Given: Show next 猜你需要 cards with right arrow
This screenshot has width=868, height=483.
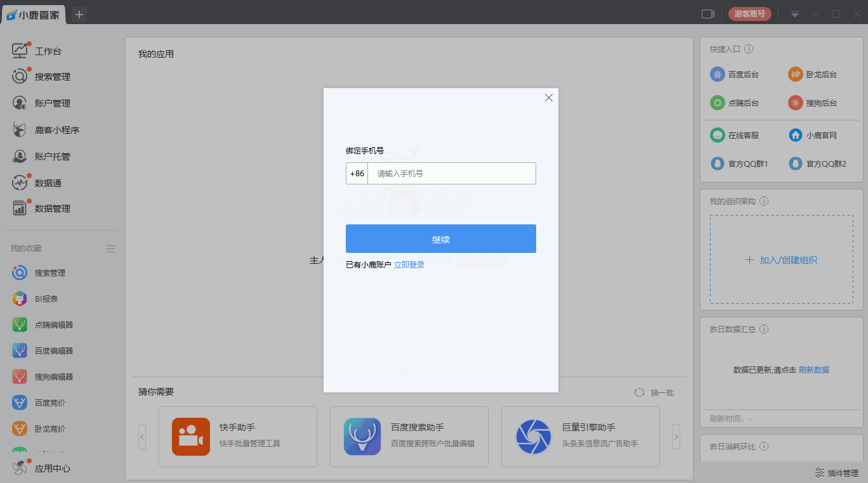Looking at the screenshot, I should point(676,437).
